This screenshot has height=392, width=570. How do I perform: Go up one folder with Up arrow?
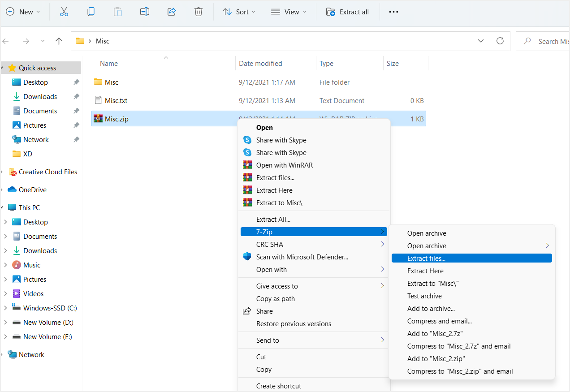click(59, 41)
